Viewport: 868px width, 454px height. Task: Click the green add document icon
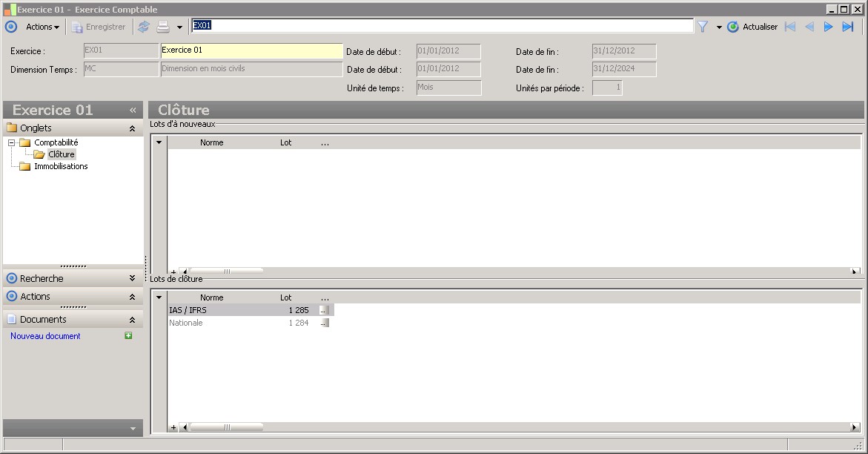pyautogui.click(x=128, y=335)
